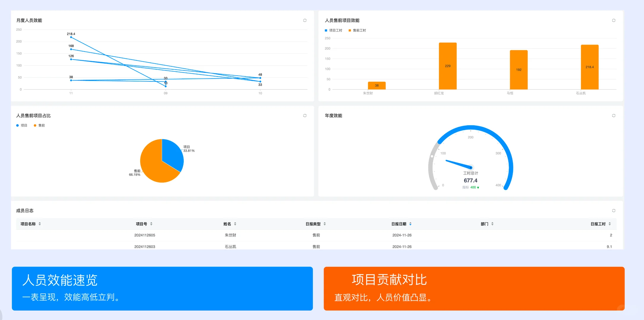644x320 pixels.
Task: Sort the 姓名 column
Action: pos(235,224)
